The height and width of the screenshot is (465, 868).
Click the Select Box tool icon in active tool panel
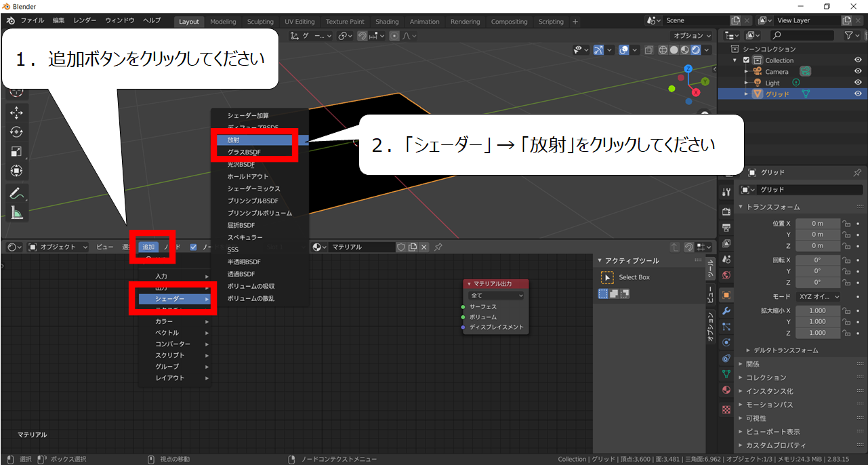click(x=607, y=277)
